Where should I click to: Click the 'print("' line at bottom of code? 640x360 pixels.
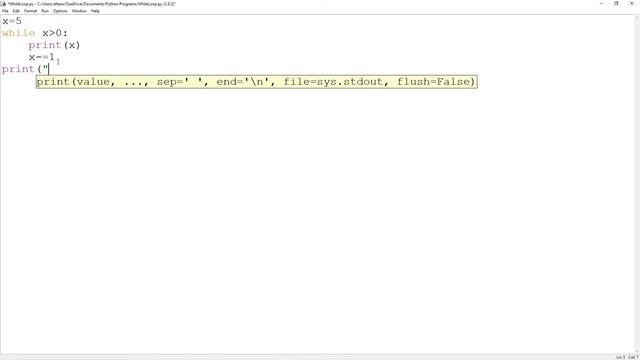coord(25,69)
